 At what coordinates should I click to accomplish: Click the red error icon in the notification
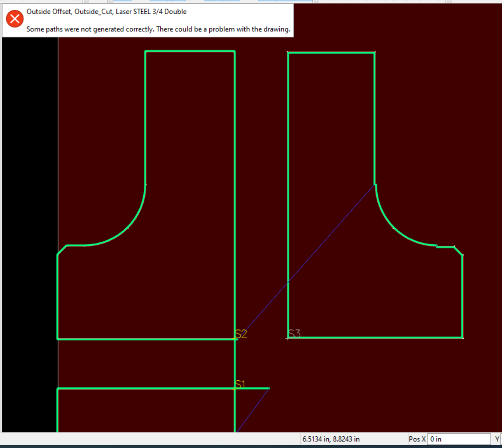tap(15, 19)
